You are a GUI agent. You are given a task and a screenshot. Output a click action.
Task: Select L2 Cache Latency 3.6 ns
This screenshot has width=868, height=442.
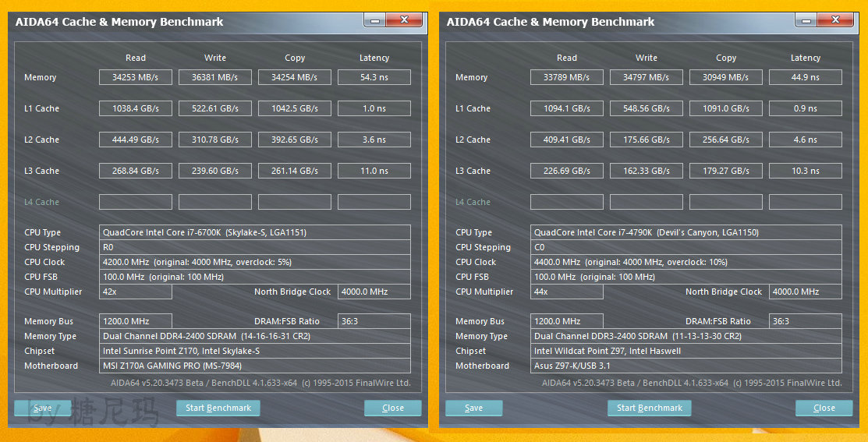(374, 140)
